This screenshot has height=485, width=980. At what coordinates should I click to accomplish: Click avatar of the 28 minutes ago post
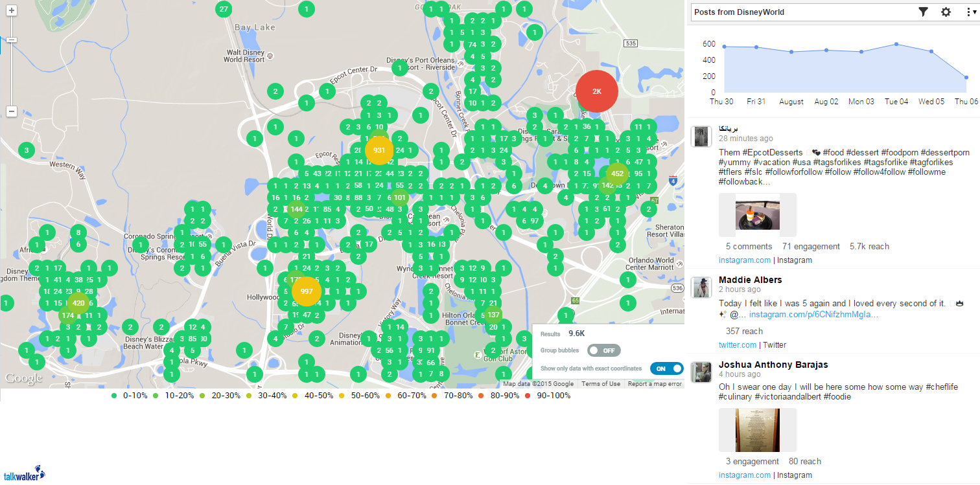[702, 137]
